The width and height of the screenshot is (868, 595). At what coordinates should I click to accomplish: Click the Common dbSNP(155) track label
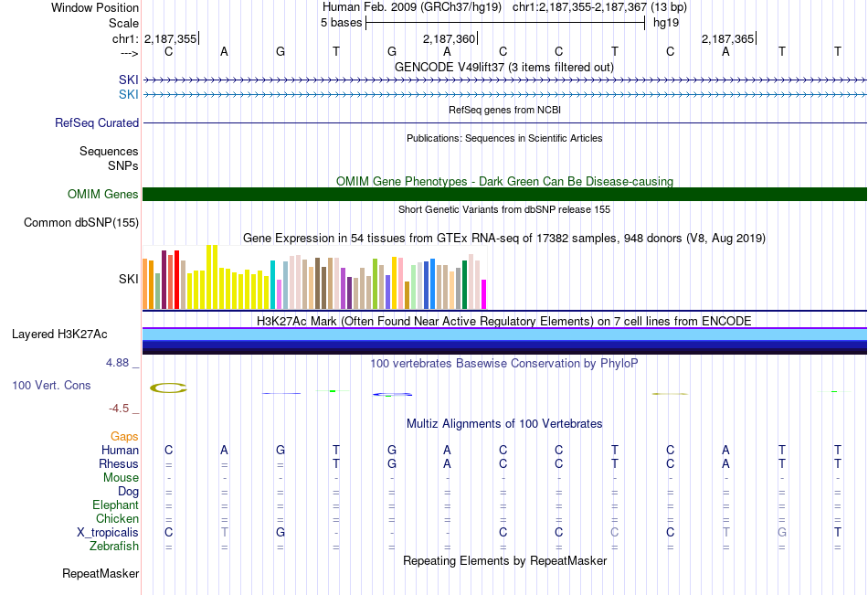81,222
